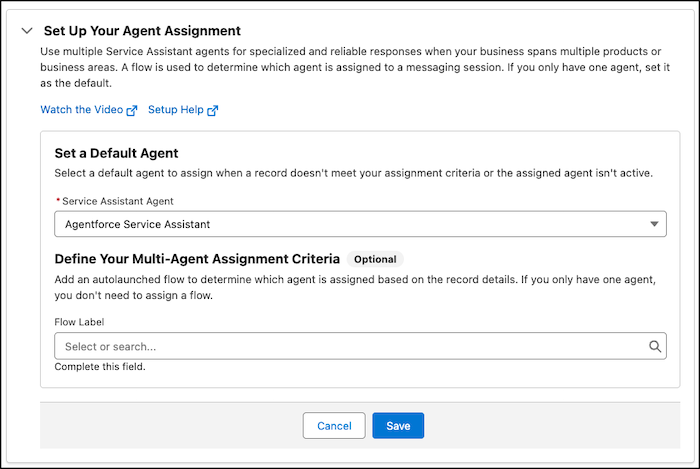
Task: Open the Watch the Video link
Action: (x=88, y=110)
